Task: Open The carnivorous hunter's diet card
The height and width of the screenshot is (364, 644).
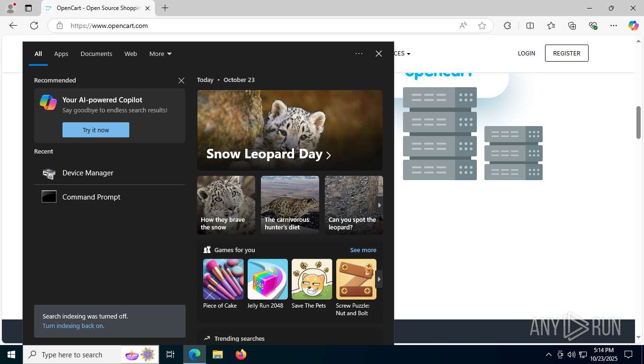Action: (290, 205)
